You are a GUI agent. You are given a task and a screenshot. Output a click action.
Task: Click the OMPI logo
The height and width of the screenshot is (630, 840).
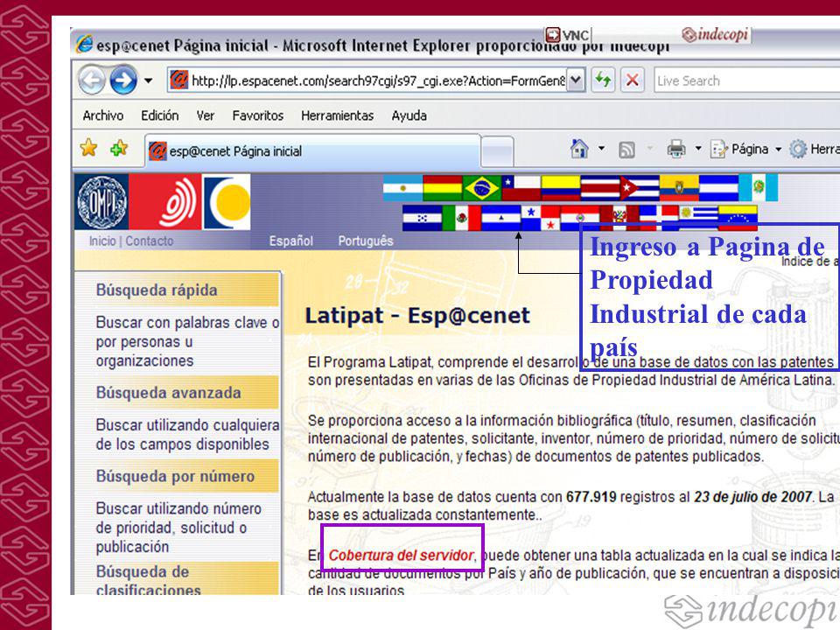point(101,202)
